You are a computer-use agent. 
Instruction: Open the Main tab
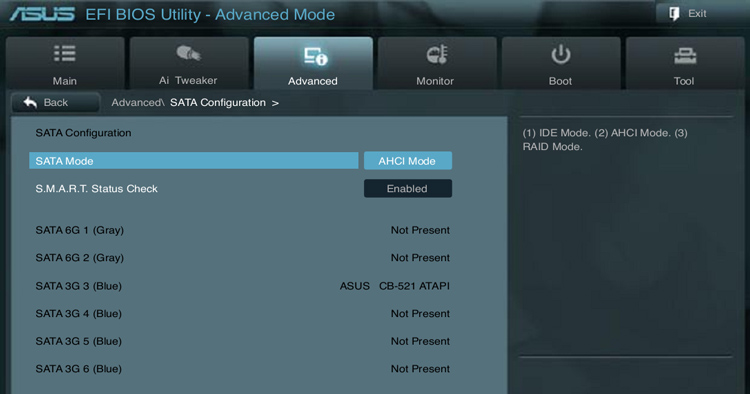pos(65,63)
